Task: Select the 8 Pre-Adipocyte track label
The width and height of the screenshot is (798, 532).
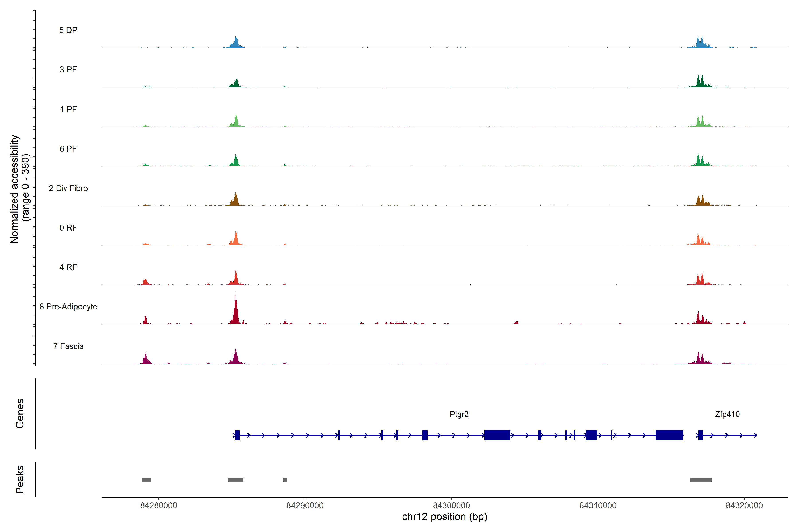Action: coord(68,307)
